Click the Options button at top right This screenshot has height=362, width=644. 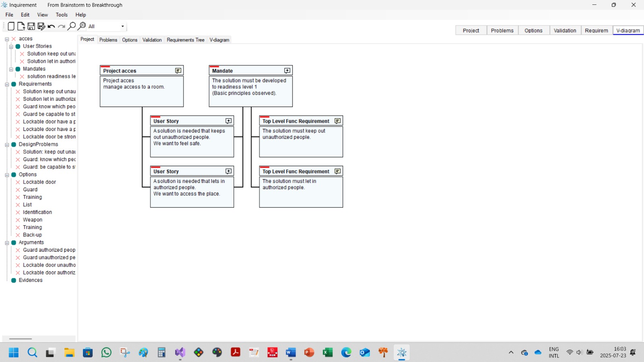[533, 31]
